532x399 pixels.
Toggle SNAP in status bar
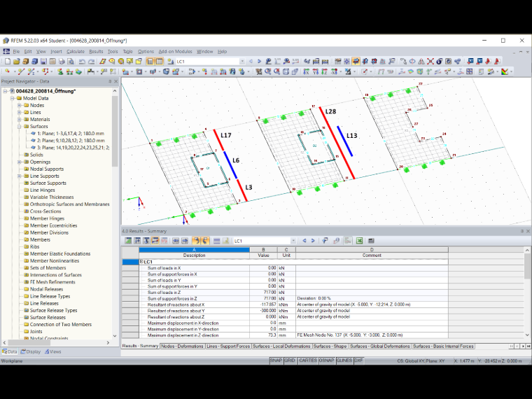[276, 360]
